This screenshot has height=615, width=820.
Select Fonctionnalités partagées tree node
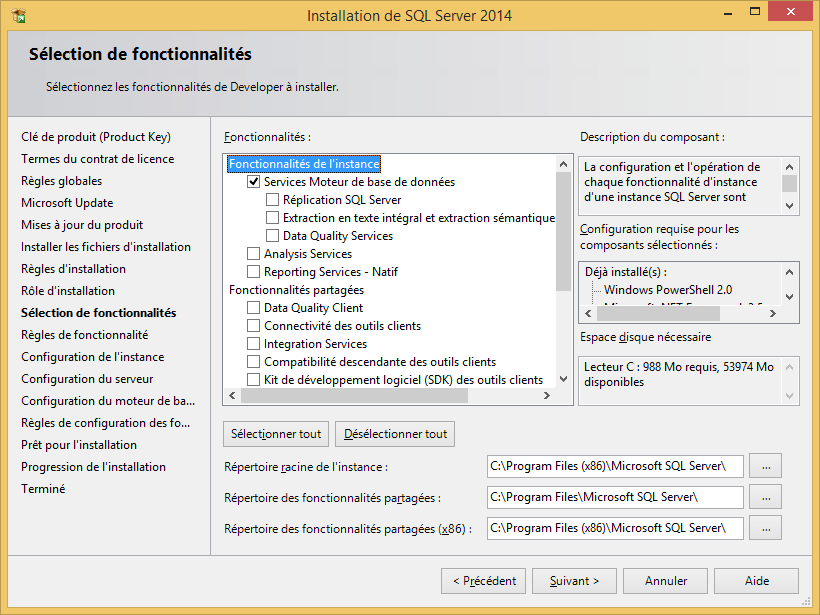[x=297, y=290]
